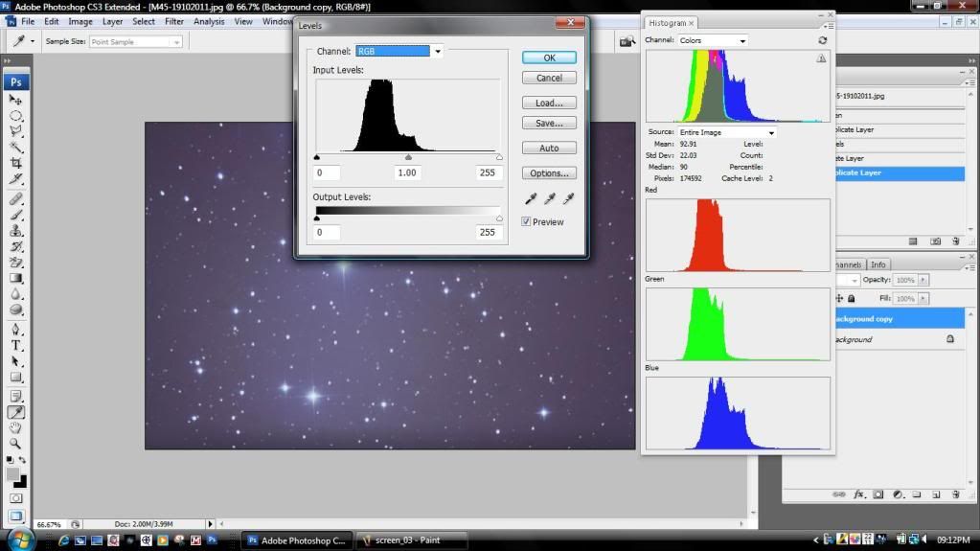Cancel the Levels dialog
The image size is (980, 551).
[x=549, y=78]
